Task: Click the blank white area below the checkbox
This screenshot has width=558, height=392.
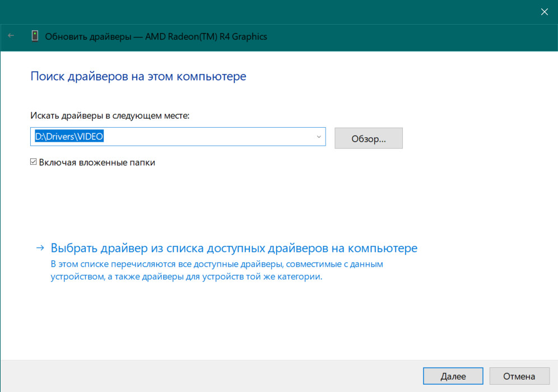Action: pyautogui.click(x=224, y=202)
